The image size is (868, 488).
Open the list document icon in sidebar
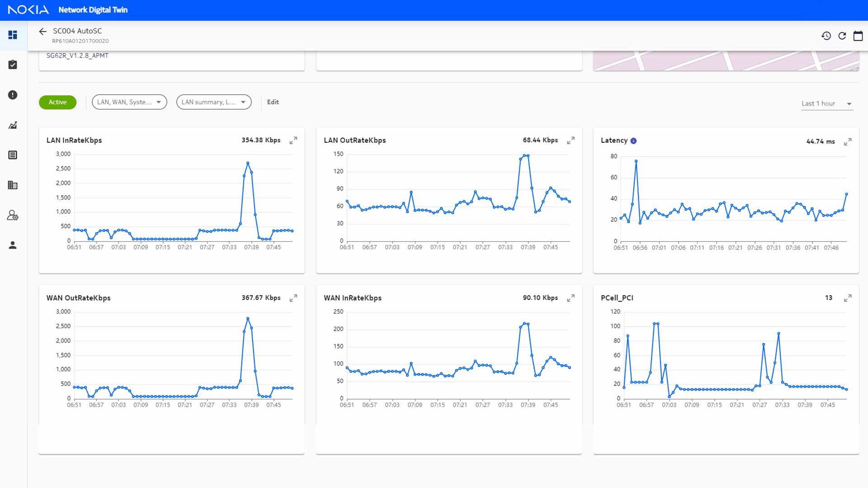(x=13, y=155)
